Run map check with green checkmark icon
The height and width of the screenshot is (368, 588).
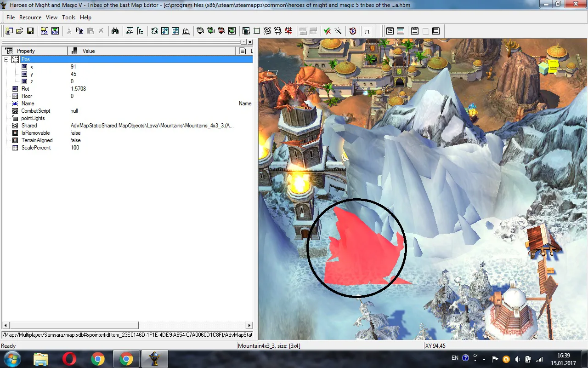328,31
